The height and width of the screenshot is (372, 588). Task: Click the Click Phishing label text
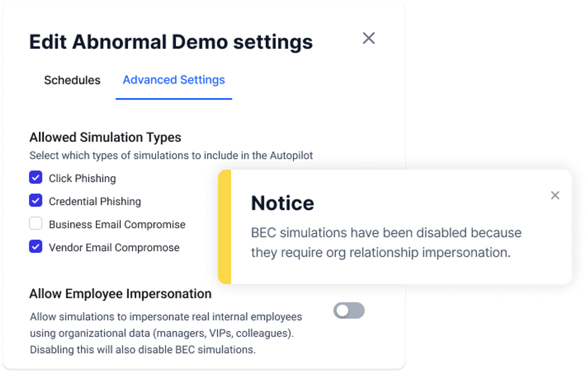click(x=82, y=179)
